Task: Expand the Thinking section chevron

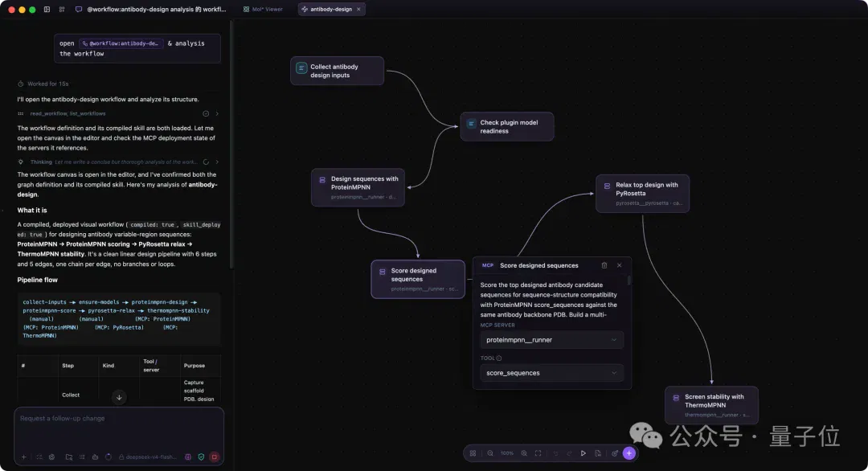Action: [x=217, y=162]
